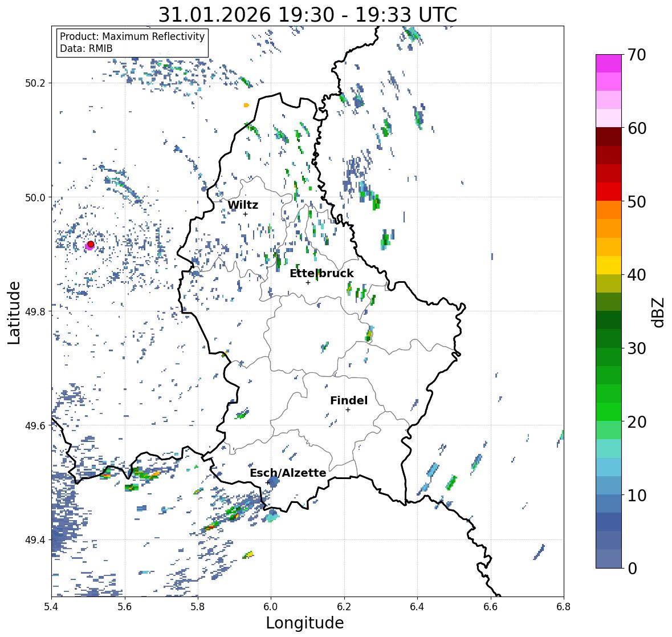This screenshot has width=672, height=637.
Task: Click the 'Product: Maximum Reflectivity' legend text
Action: click(132, 36)
